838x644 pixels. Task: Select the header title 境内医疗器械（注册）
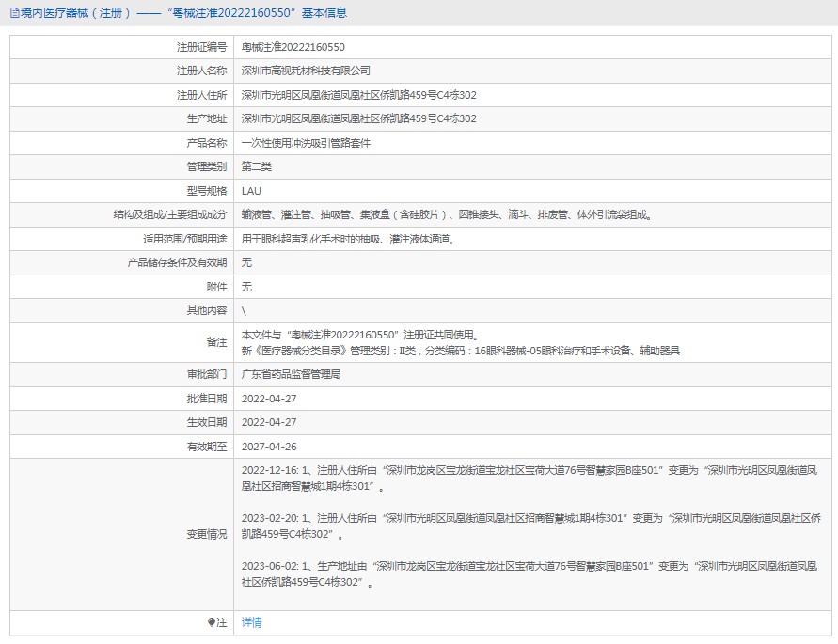click(75, 13)
